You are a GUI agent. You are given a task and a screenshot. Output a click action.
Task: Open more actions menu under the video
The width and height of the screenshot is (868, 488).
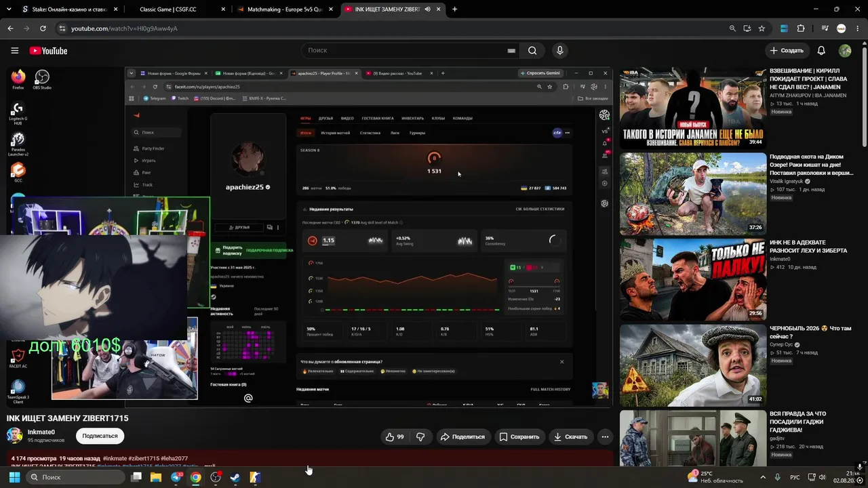click(x=605, y=437)
